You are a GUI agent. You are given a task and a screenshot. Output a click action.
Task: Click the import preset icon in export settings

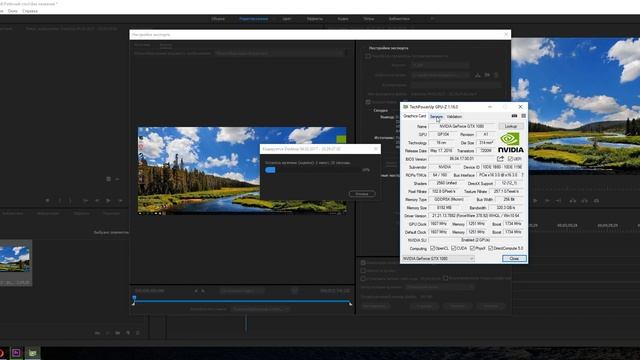tap(487, 75)
